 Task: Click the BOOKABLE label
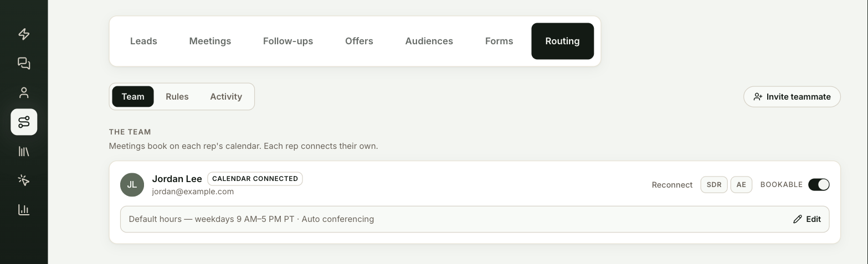[782, 185]
